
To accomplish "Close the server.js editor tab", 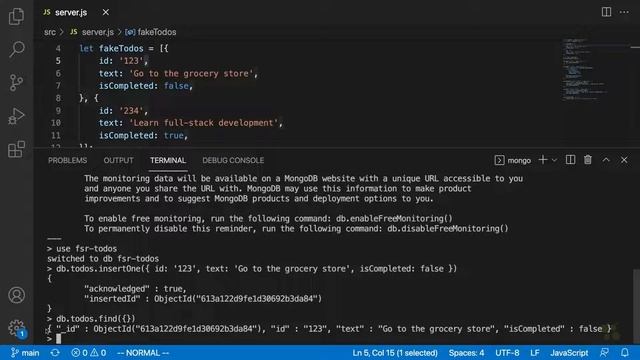I will coord(106,12).
